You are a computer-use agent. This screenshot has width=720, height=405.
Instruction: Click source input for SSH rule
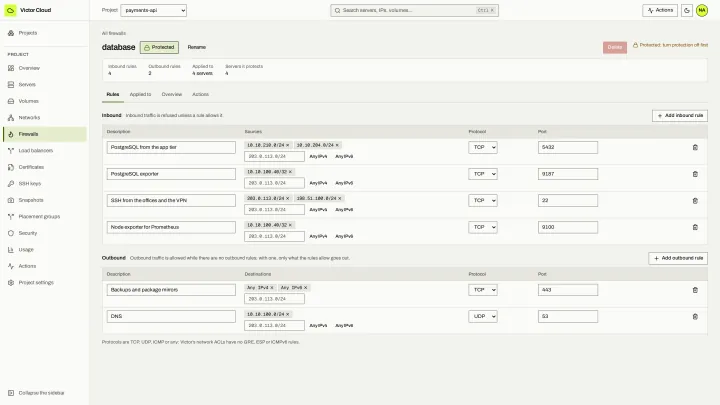point(274,210)
